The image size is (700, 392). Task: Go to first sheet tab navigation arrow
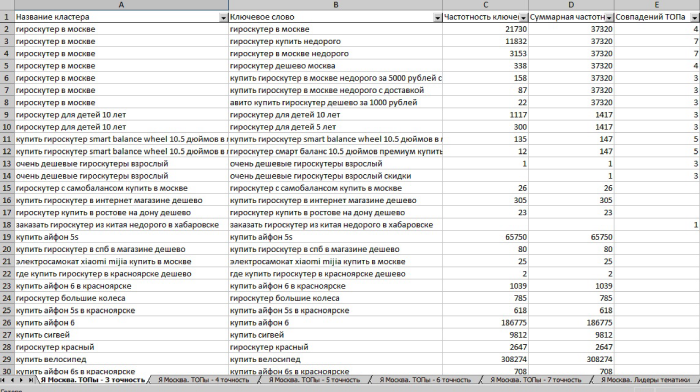(x=3, y=380)
